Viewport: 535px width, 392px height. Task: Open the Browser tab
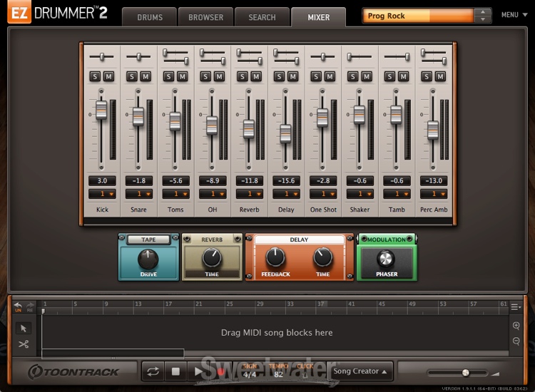tap(205, 17)
